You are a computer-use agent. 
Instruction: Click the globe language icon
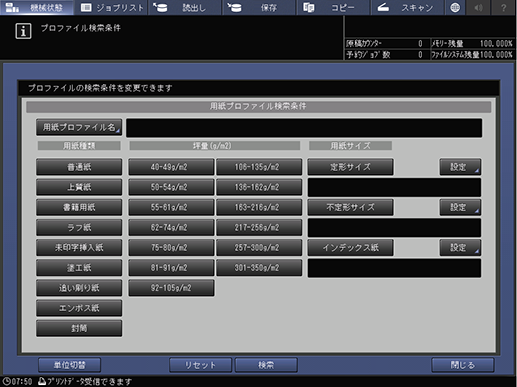click(455, 7)
